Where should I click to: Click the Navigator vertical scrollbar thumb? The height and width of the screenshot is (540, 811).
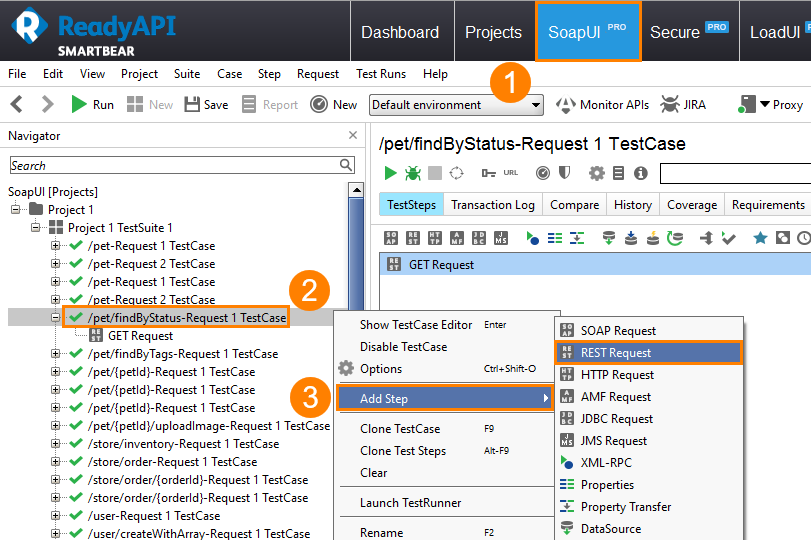[x=356, y=253]
